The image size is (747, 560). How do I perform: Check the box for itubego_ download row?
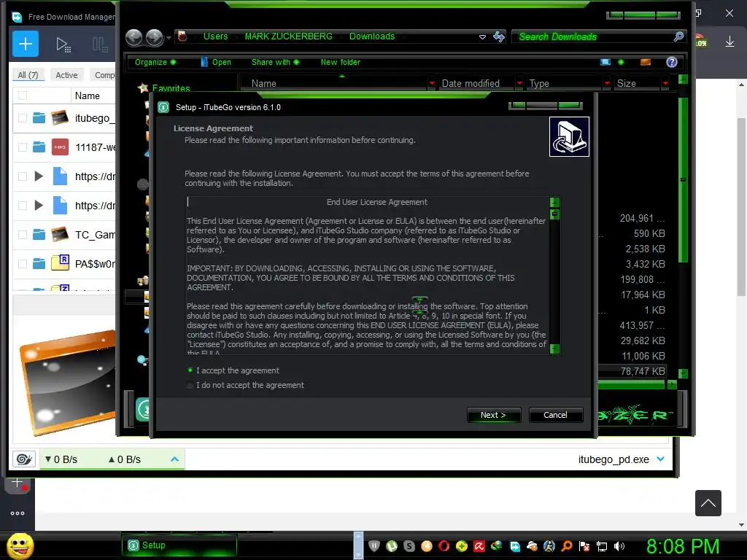tap(23, 117)
